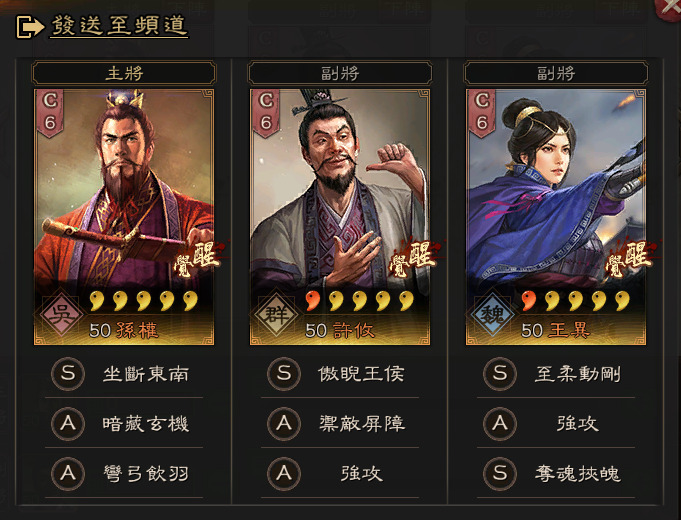
Task: Select the 王異 general card portrait
Action: tap(556, 217)
